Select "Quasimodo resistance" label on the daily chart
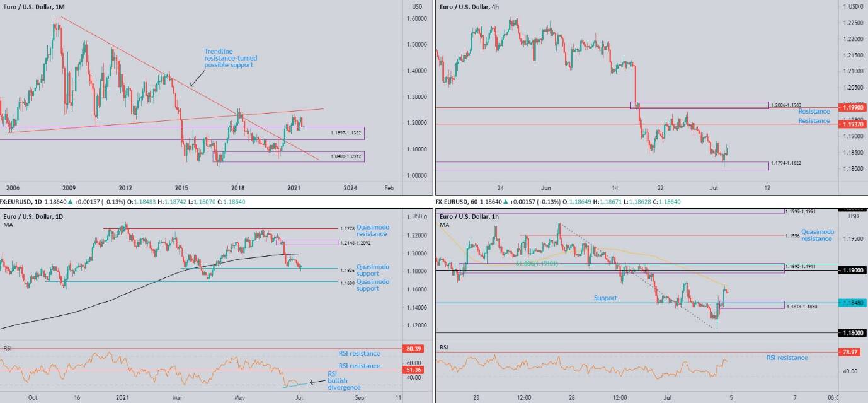The image size is (868, 403). (x=373, y=230)
